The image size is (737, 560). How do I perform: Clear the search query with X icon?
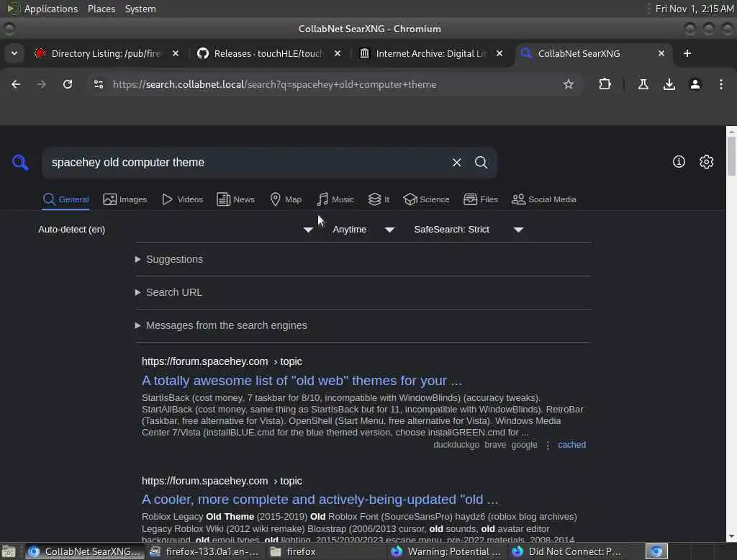click(x=456, y=162)
